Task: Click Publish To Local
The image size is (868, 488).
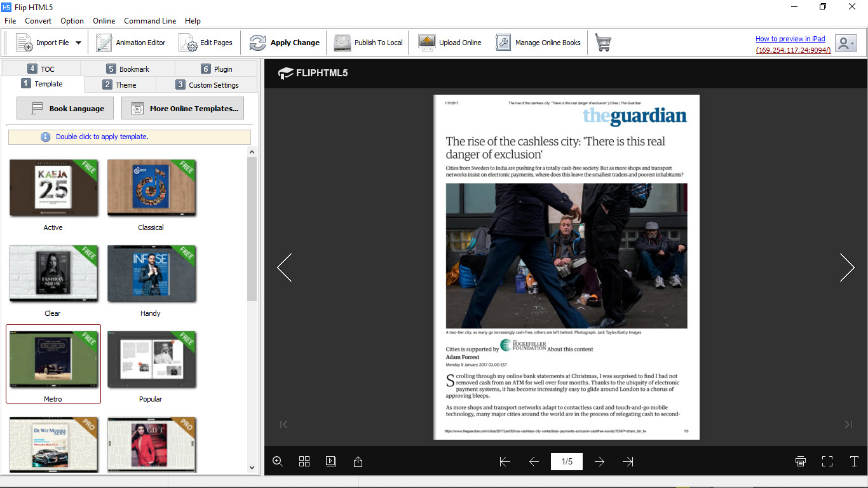Action: click(x=369, y=43)
